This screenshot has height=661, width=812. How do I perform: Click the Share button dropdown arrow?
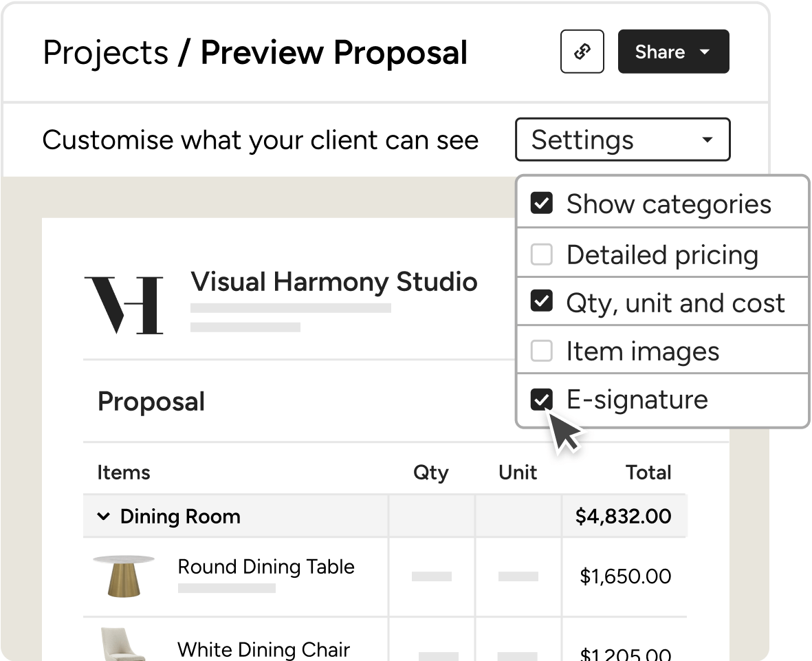tap(705, 52)
